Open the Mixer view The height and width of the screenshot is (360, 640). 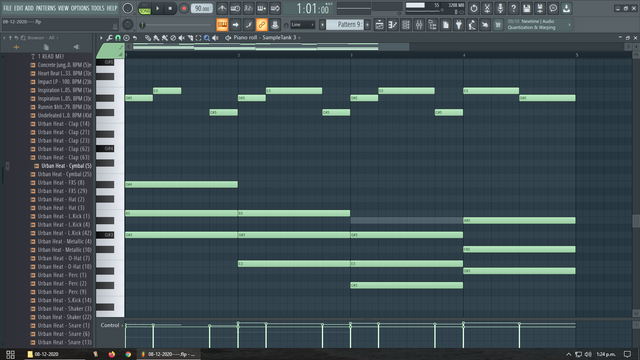(419, 24)
